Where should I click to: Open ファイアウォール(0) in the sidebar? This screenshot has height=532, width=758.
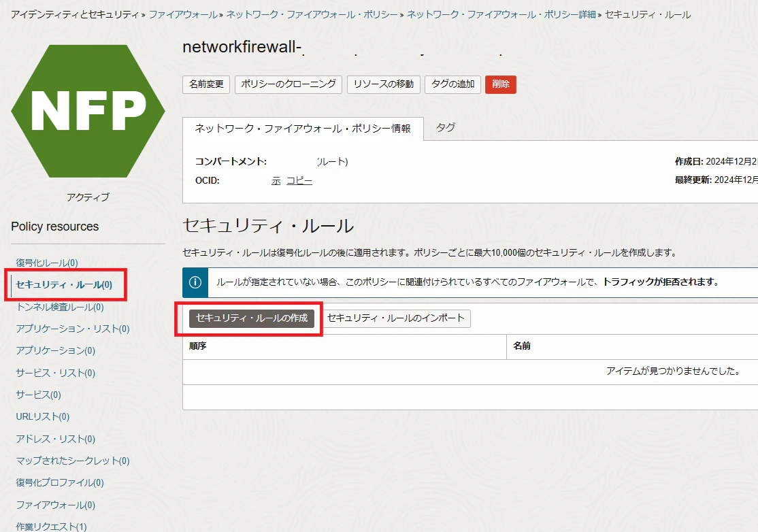point(55,505)
